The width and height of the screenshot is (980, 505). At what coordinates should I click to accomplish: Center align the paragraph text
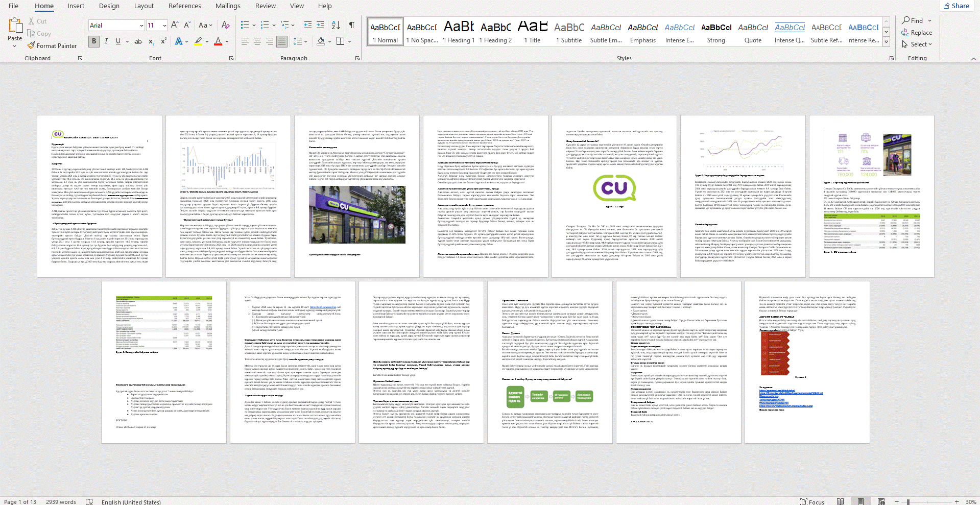coord(257,41)
